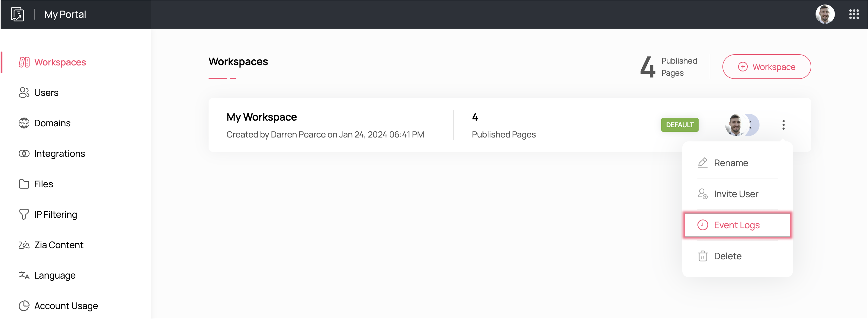868x319 pixels.
Task: Click the Users sidebar icon
Action: click(x=24, y=92)
